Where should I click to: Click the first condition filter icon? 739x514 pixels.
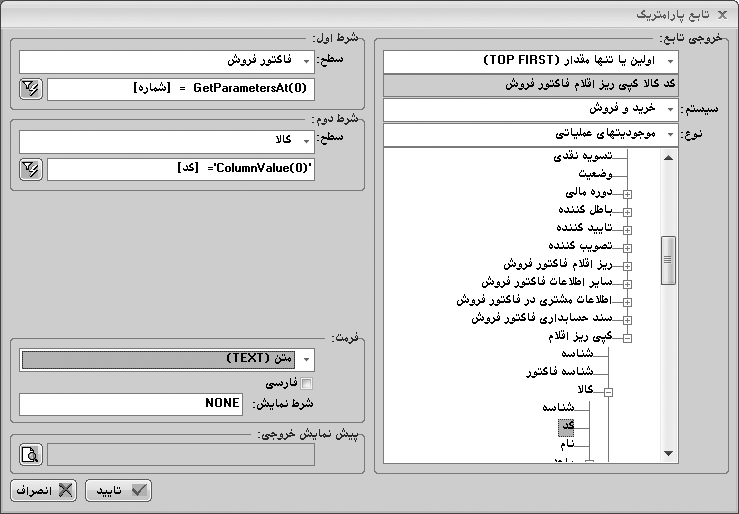click(29, 90)
